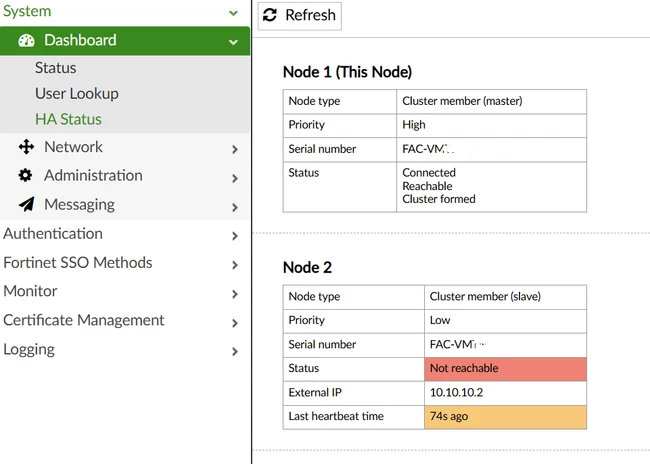The height and width of the screenshot is (464, 650).
Task: Click orange '74s ago' heartbeat cell
Action: (505, 417)
